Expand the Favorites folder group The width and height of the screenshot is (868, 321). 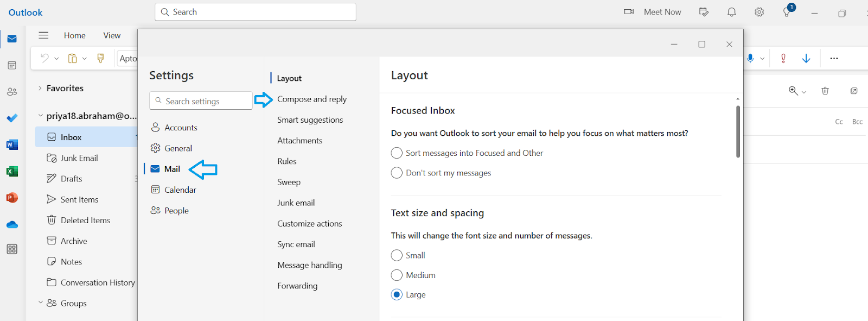(40, 88)
